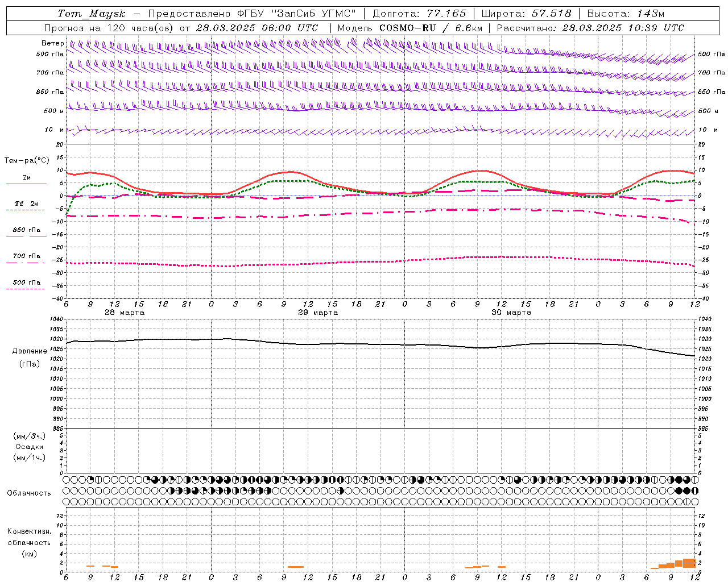
Task: Click the (км) unit label of convective cloudiness
Action: (x=30, y=554)
